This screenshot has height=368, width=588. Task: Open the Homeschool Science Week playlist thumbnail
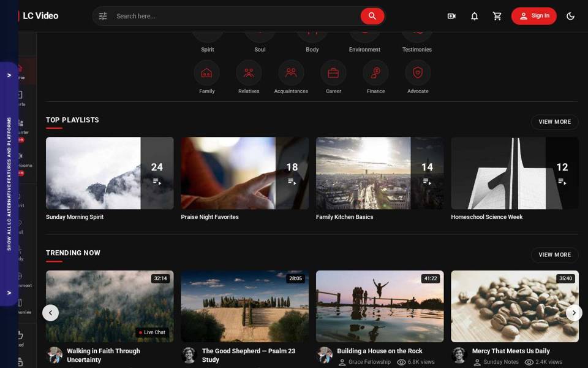[x=514, y=173]
